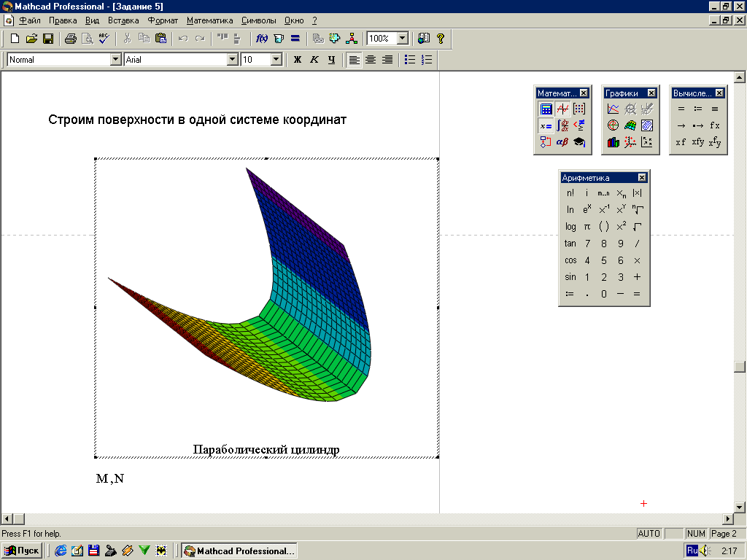
Task: Align text right
Action: (x=388, y=60)
